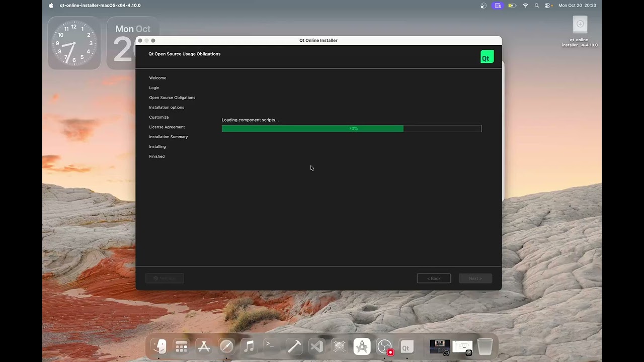
Task: Launch the App Store from the Dock
Action: tap(204, 346)
